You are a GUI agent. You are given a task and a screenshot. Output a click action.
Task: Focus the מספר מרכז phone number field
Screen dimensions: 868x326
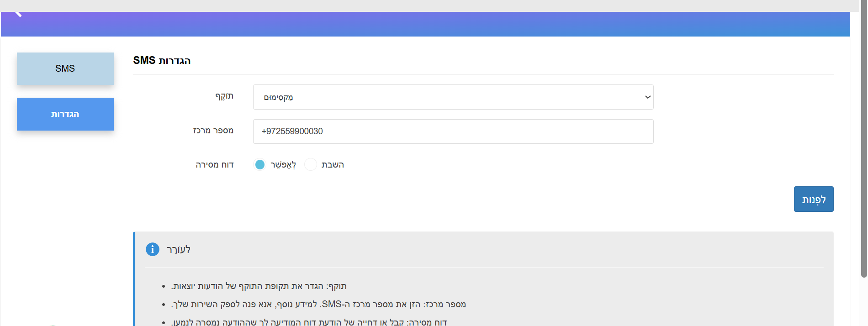point(452,131)
